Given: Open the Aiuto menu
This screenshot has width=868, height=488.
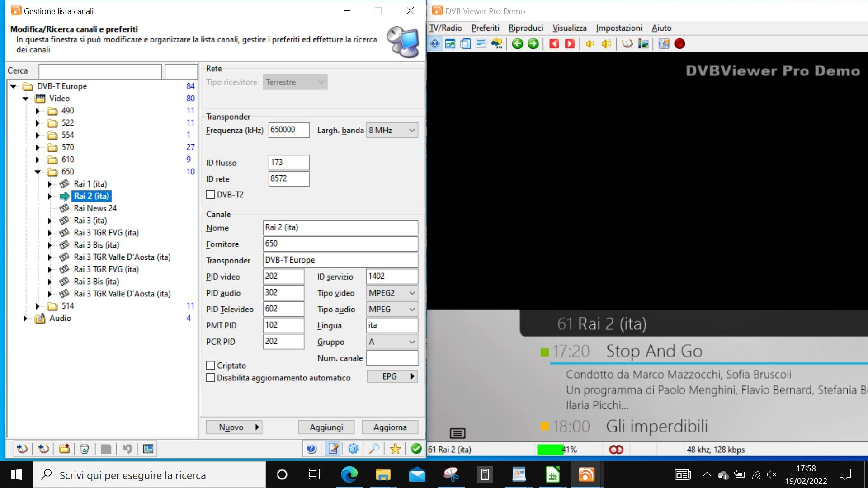Looking at the screenshot, I should 661,28.
